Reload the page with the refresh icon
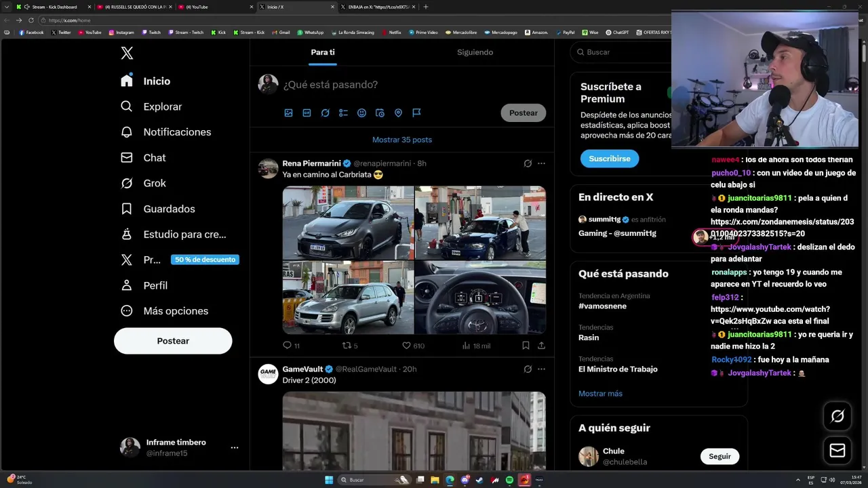This screenshot has height=488, width=868. (31, 20)
